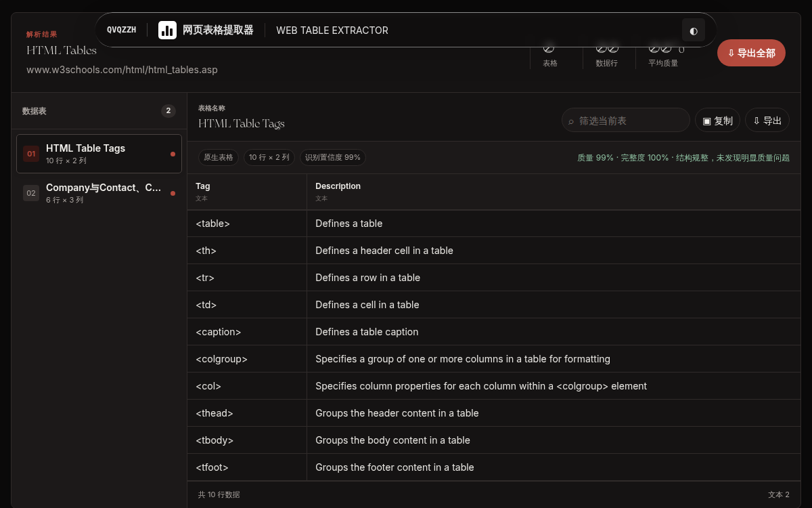Screen dimensions: 812x508
Task: Click 'Defines a cell in a table'
Action: pos(554,305)
